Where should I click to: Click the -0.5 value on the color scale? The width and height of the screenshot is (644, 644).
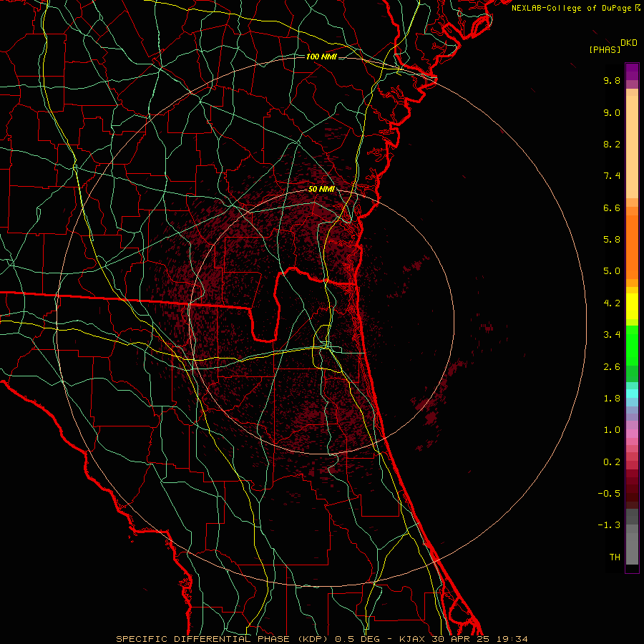click(609, 494)
